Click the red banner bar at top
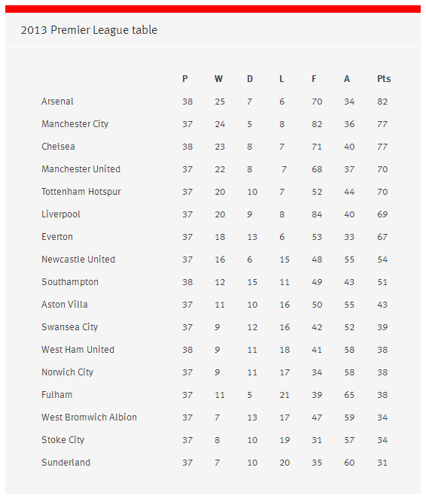 click(213, 9)
